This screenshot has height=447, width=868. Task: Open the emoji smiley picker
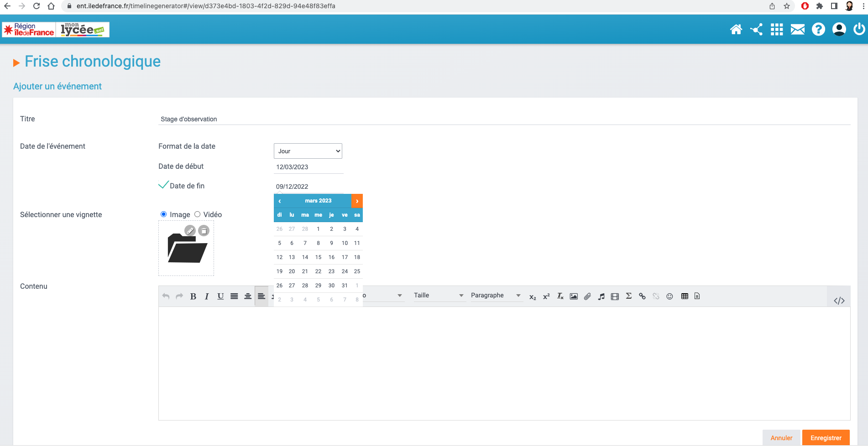(x=669, y=296)
